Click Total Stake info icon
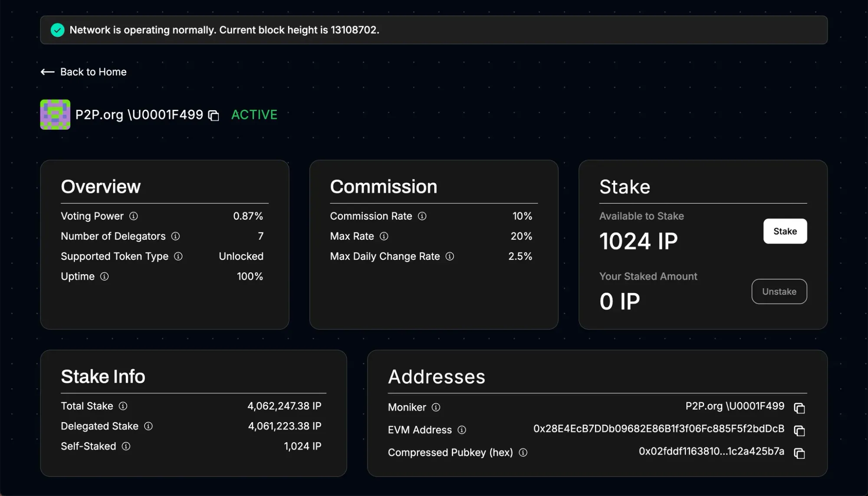 [x=123, y=406]
